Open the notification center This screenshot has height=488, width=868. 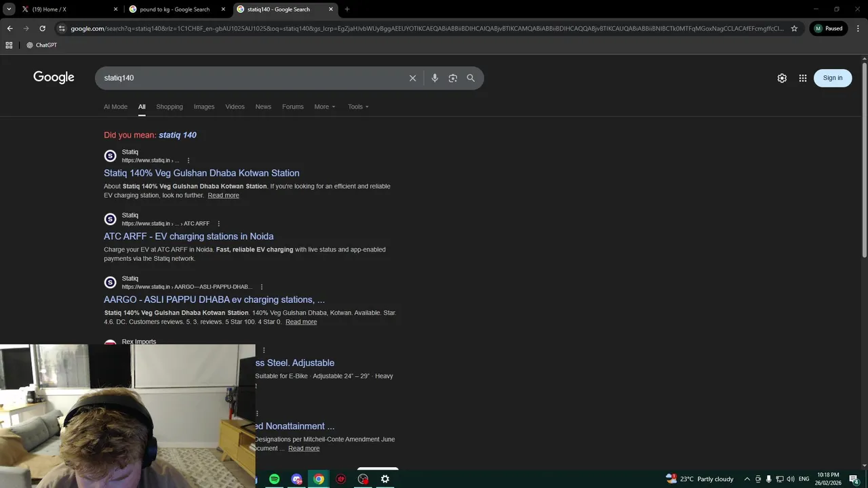854,479
